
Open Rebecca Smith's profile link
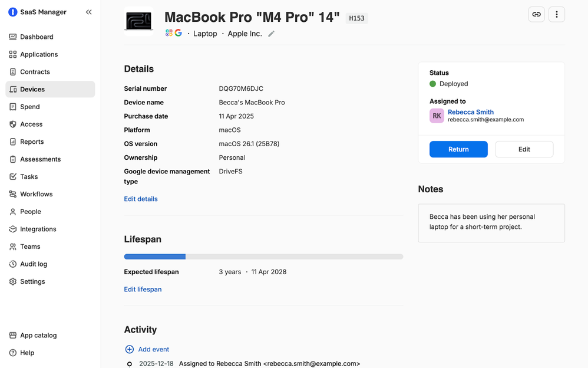coord(470,112)
